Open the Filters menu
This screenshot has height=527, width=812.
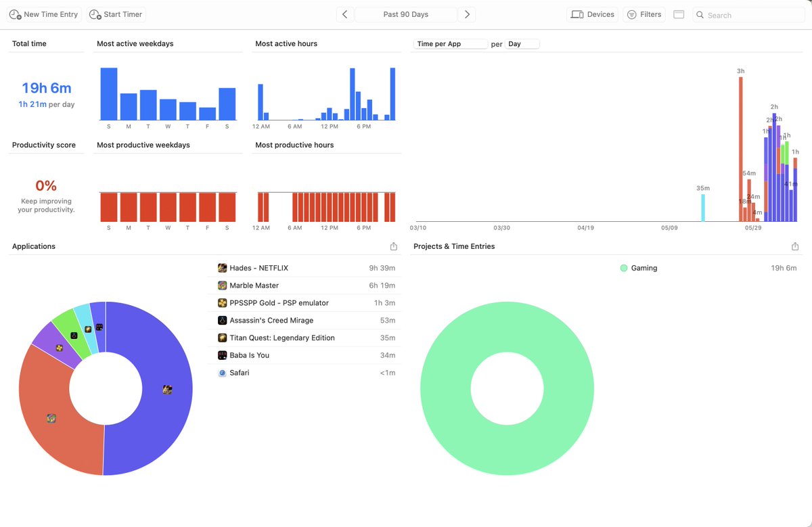(644, 14)
